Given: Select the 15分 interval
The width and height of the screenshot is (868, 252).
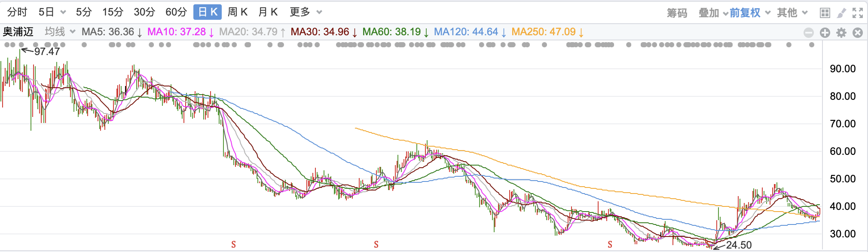Looking at the screenshot, I should click(x=113, y=12).
